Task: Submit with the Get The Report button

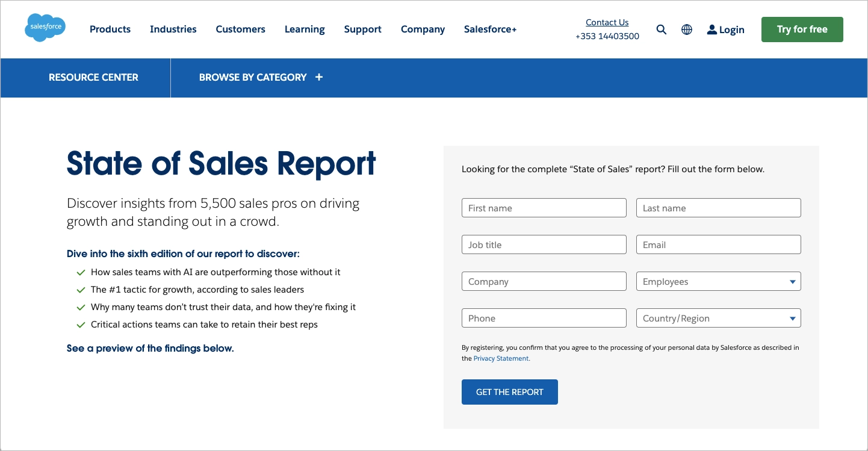Action: 509,391
